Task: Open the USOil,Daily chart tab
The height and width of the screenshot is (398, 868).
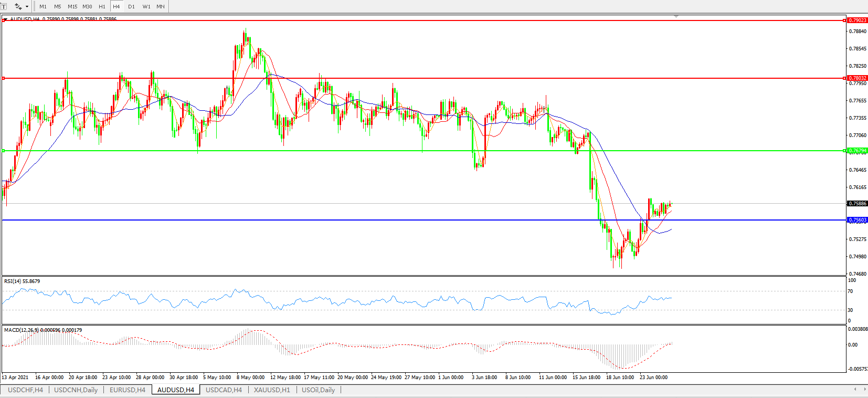Action: (x=318, y=390)
